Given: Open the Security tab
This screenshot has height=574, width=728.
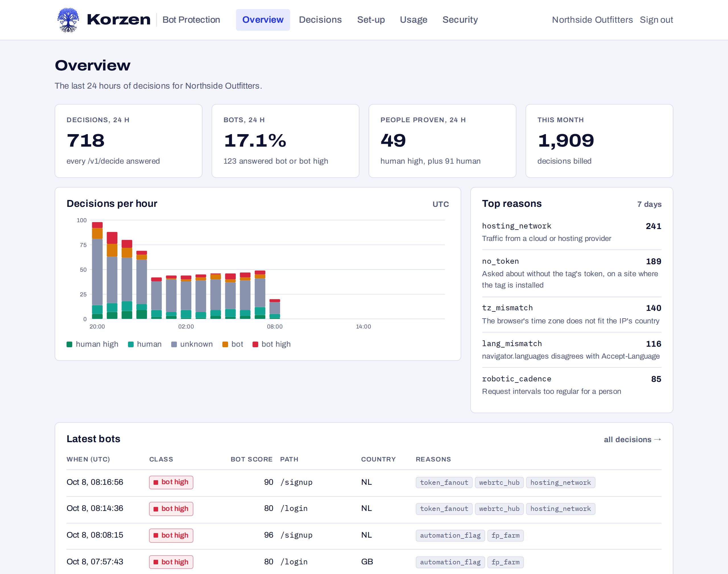Looking at the screenshot, I should pos(460,20).
